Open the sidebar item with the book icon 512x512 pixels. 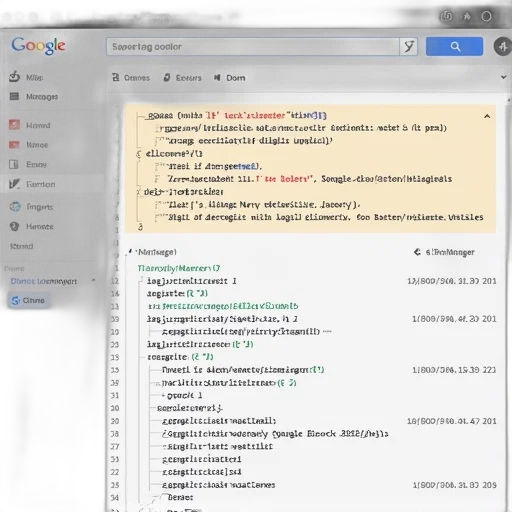tap(28, 164)
